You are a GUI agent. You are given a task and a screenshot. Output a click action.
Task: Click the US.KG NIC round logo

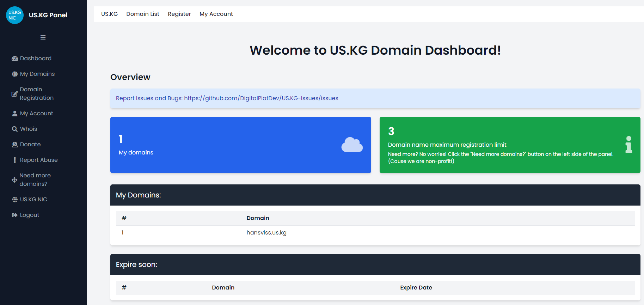coord(15,15)
